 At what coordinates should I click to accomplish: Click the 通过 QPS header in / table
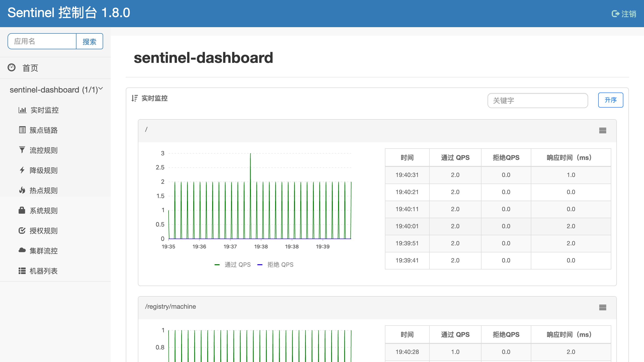pos(455,158)
